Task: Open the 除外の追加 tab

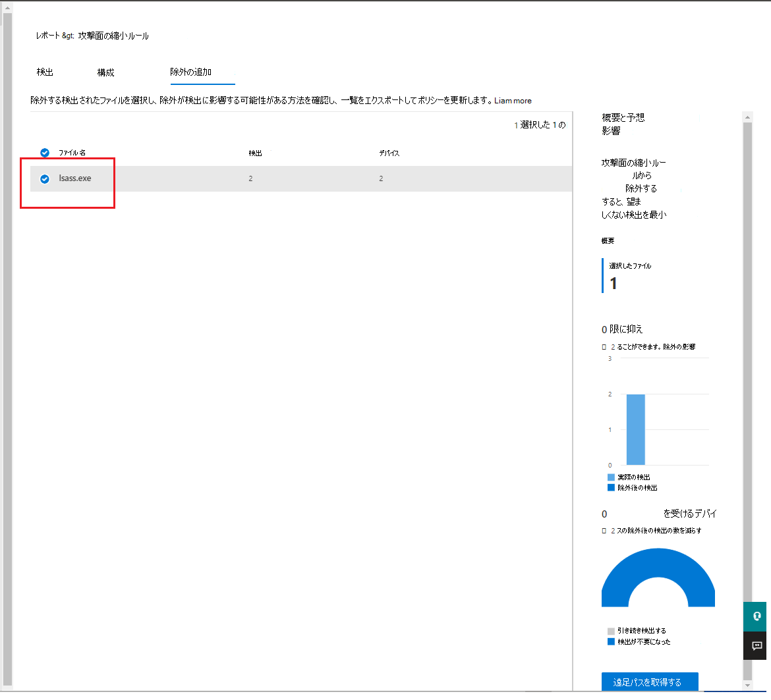Action: tap(190, 72)
